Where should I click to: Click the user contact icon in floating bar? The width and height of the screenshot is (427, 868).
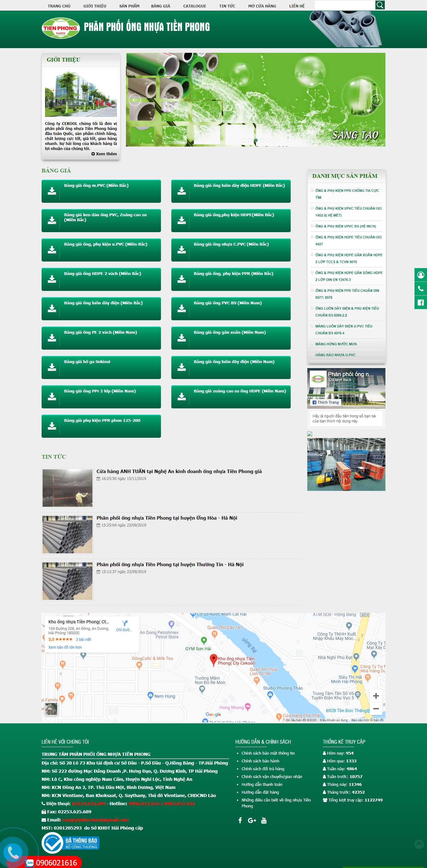click(420, 275)
